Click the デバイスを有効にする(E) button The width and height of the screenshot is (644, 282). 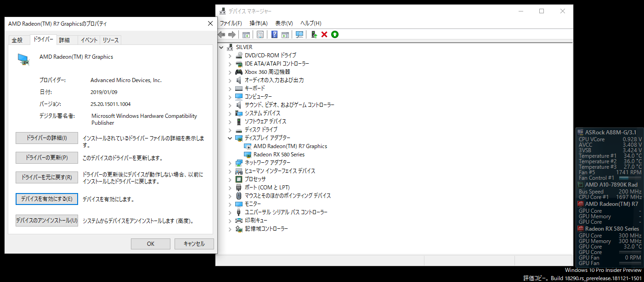coord(47,199)
